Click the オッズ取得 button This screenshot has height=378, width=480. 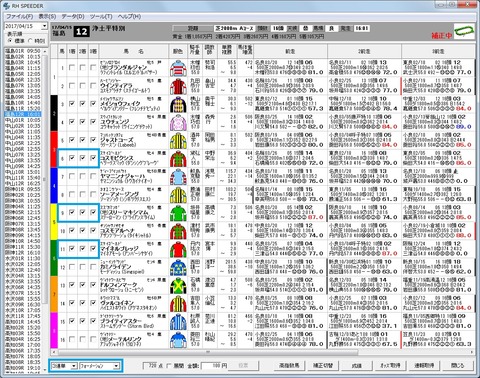pos(390,366)
